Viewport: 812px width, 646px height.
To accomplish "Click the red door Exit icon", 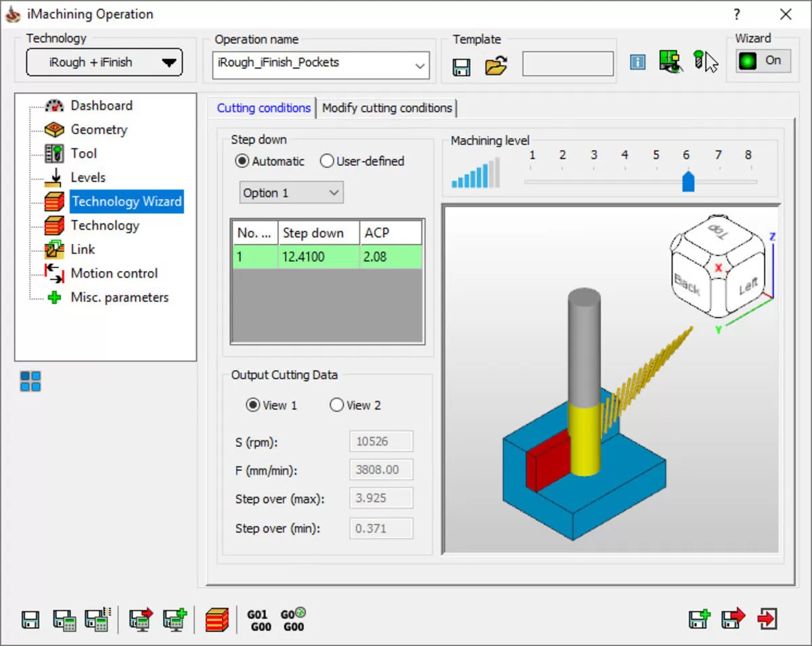I will point(767,619).
